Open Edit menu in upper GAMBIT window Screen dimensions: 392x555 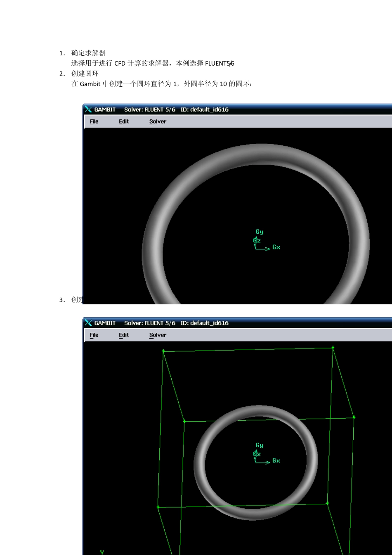tap(124, 121)
